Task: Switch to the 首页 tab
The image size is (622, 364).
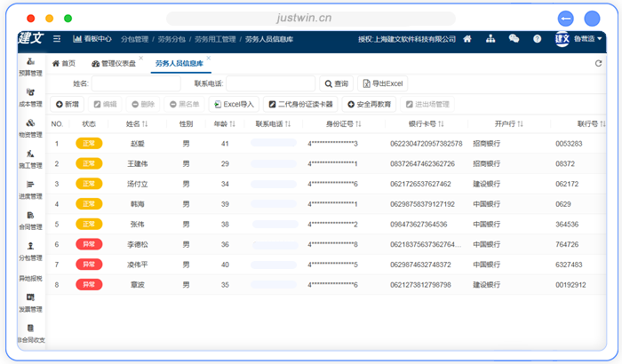Action: [x=64, y=64]
